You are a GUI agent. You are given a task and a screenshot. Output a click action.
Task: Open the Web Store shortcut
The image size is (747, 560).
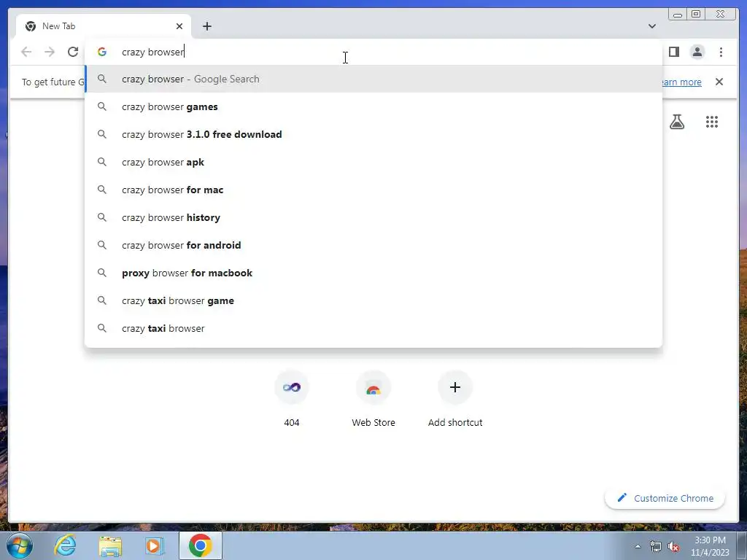[x=373, y=399]
